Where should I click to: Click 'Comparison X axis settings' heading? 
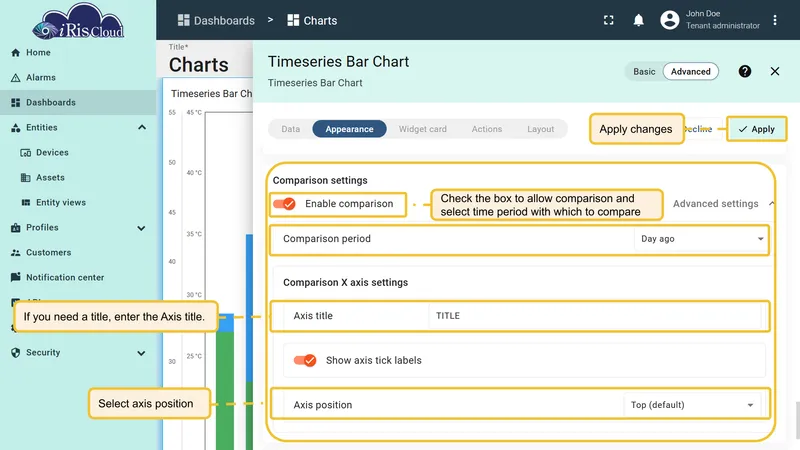[x=345, y=283]
